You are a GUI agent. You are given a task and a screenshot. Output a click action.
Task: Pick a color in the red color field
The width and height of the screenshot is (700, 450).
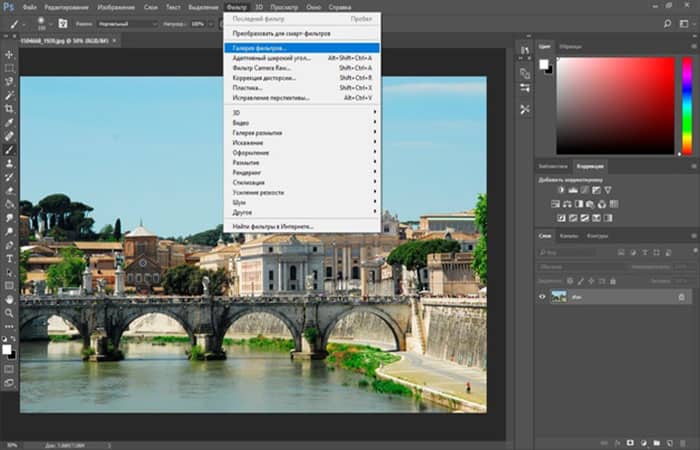pyautogui.click(x=615, y=106)
